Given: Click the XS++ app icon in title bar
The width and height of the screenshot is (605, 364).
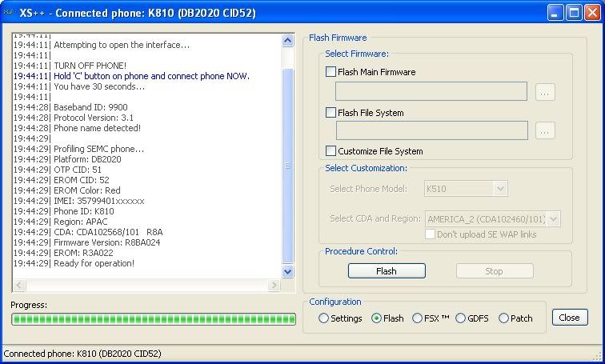Looking at the screenshot, I should point(10,13).
